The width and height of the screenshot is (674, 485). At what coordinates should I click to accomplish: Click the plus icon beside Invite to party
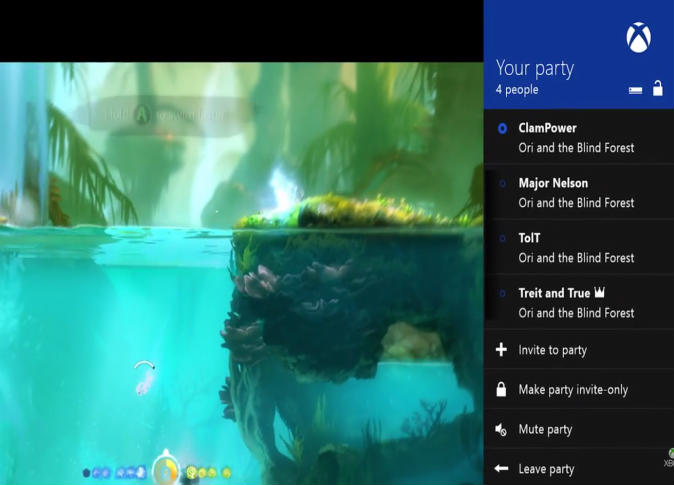coord(501,350)
